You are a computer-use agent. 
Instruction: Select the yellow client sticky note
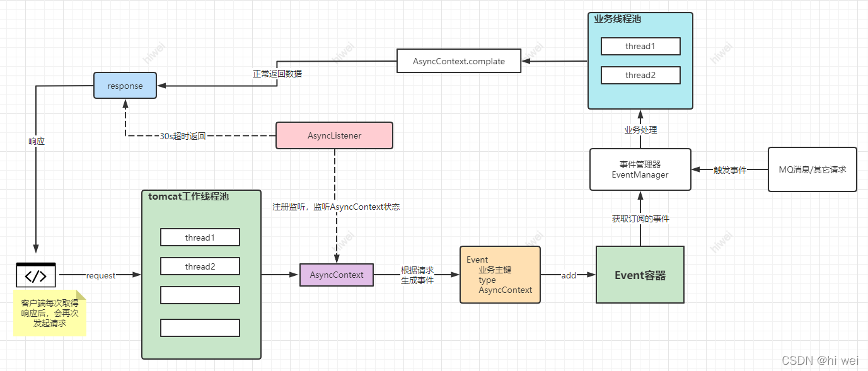49,313
